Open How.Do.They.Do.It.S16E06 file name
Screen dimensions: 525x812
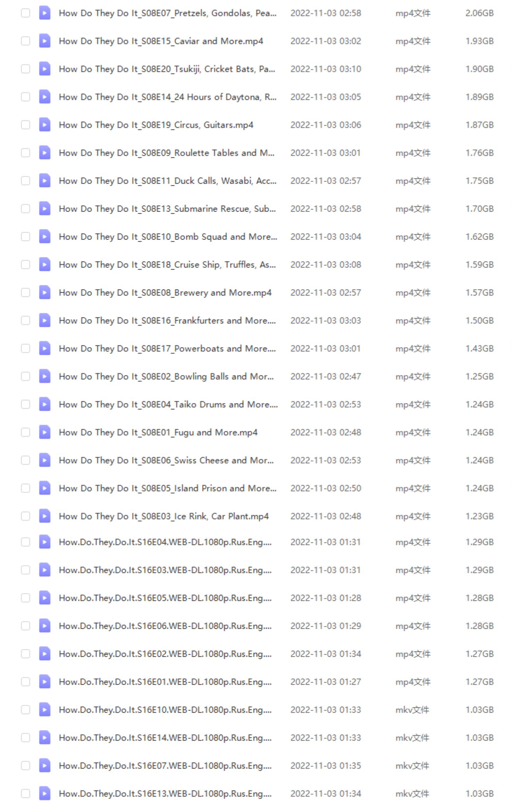click(x=165, y=626)
